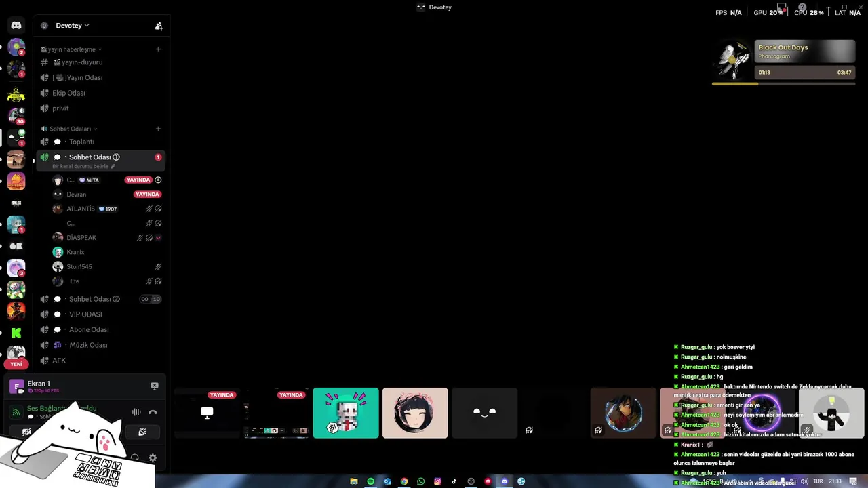Click the Ekran 1 stream title
The height and width of the screenshot is (488, 868).
(x=39, y=384)
